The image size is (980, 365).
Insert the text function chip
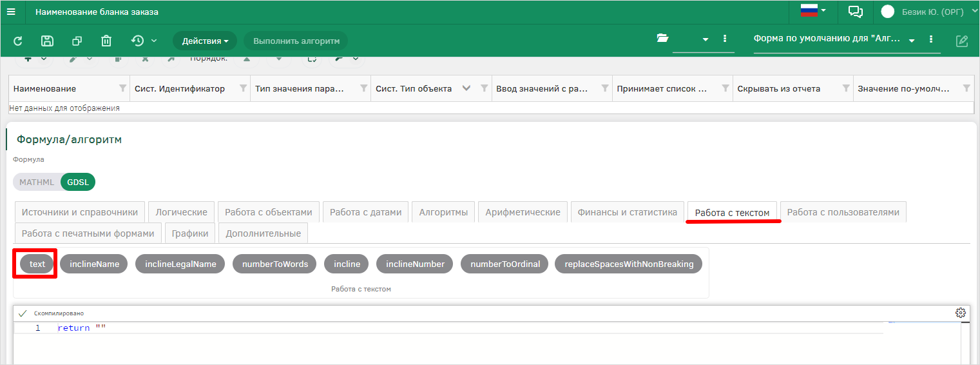37,264
